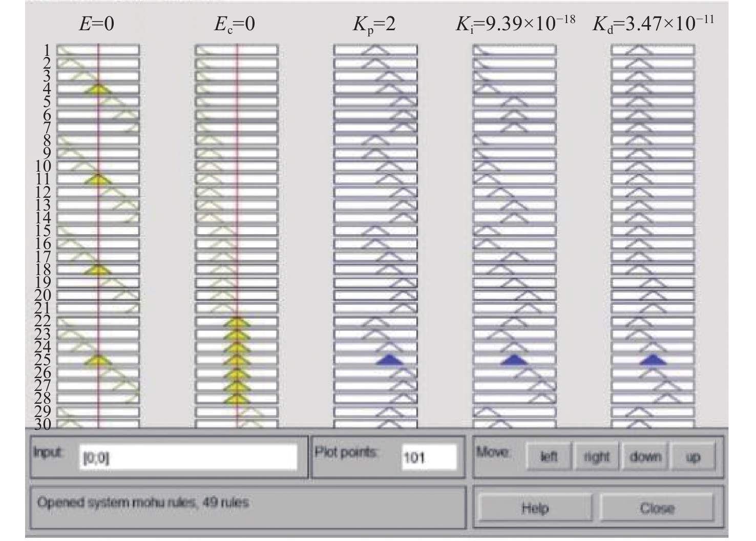Click rule 11's yellow E membership plot

[98, 179]
